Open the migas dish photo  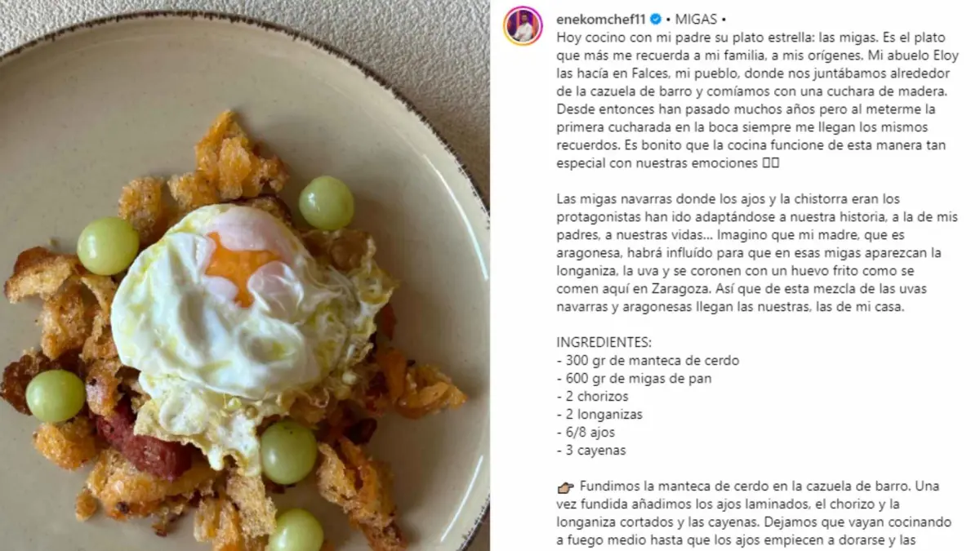pyautogui.click(x=245, y=276)
